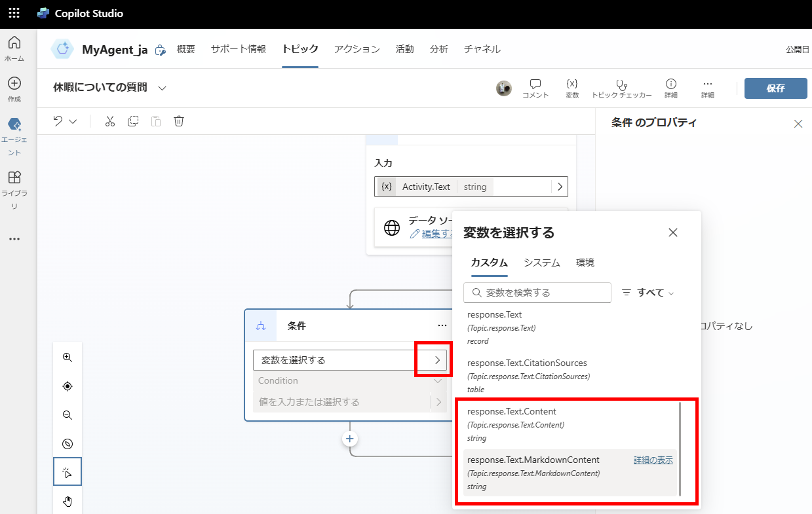Viewport: 812px width, 514px height.
Task: Open the Microsoft app launcher waffle menu
Action: (14, 12)
